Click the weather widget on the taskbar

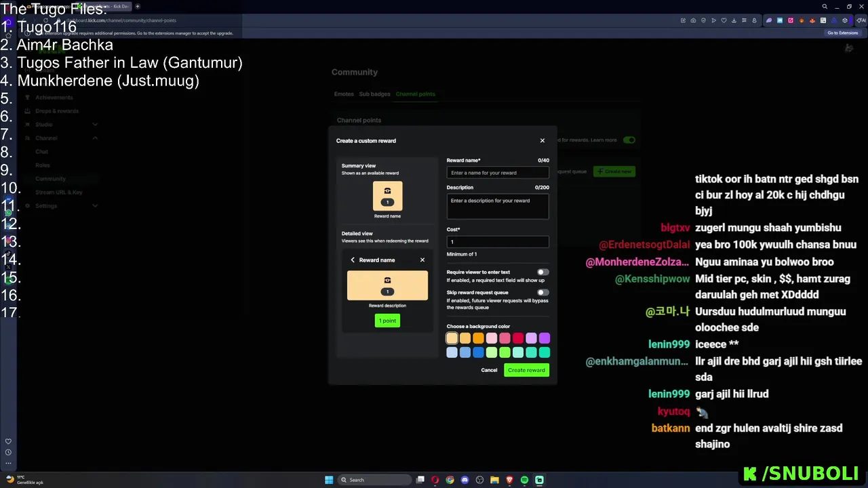(25, 480)
